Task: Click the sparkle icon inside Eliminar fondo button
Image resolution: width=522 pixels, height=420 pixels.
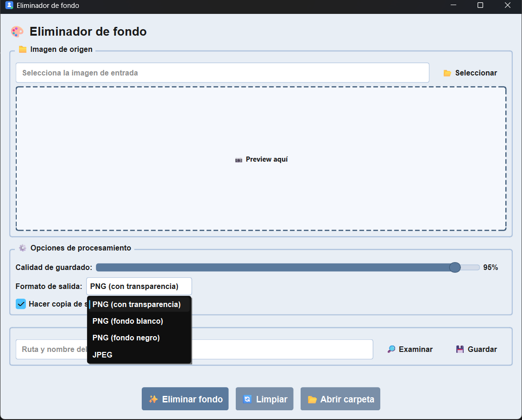Action: [153, 399]
